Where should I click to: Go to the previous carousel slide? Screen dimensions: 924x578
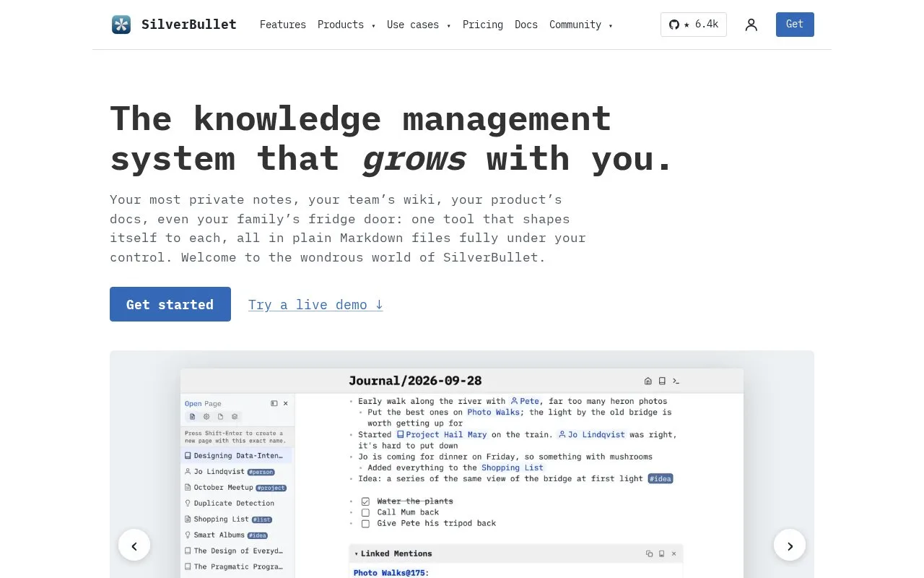[134, 545]
